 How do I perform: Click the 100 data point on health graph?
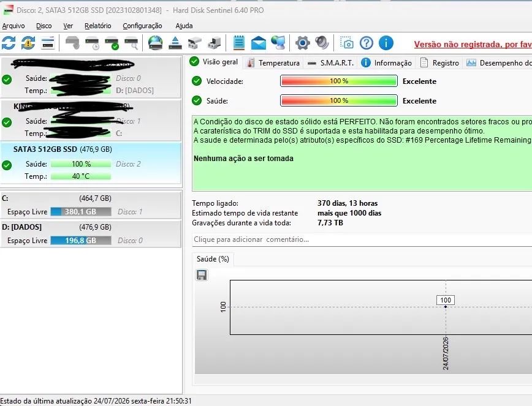point(446,307)
